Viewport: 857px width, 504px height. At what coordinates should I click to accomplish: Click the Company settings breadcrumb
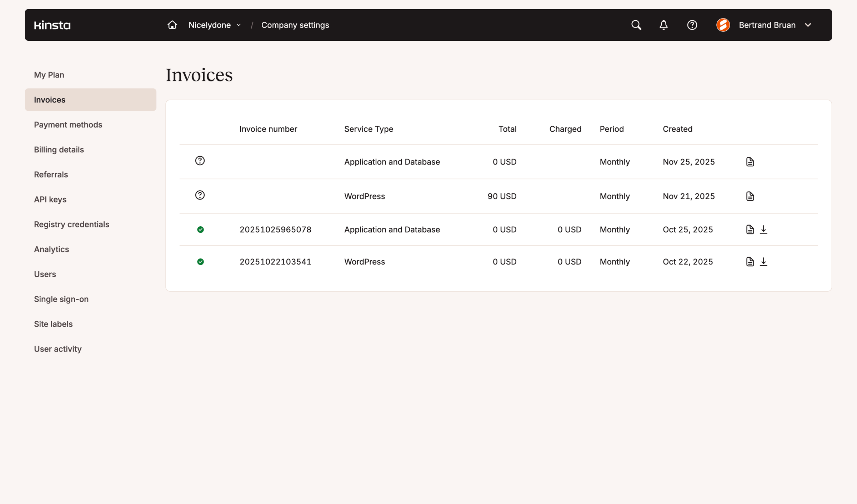coord(295,25)
